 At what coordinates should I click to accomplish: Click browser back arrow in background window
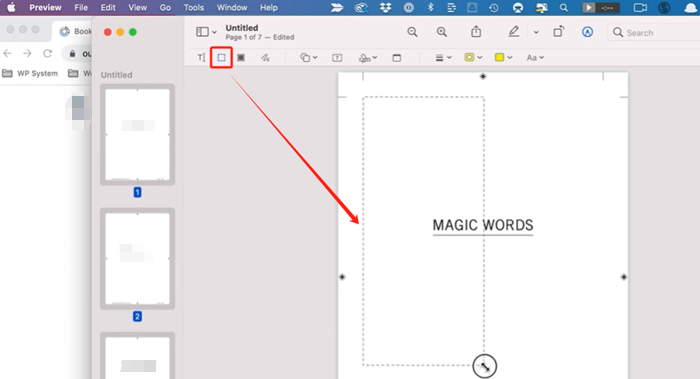pos(8,54)
